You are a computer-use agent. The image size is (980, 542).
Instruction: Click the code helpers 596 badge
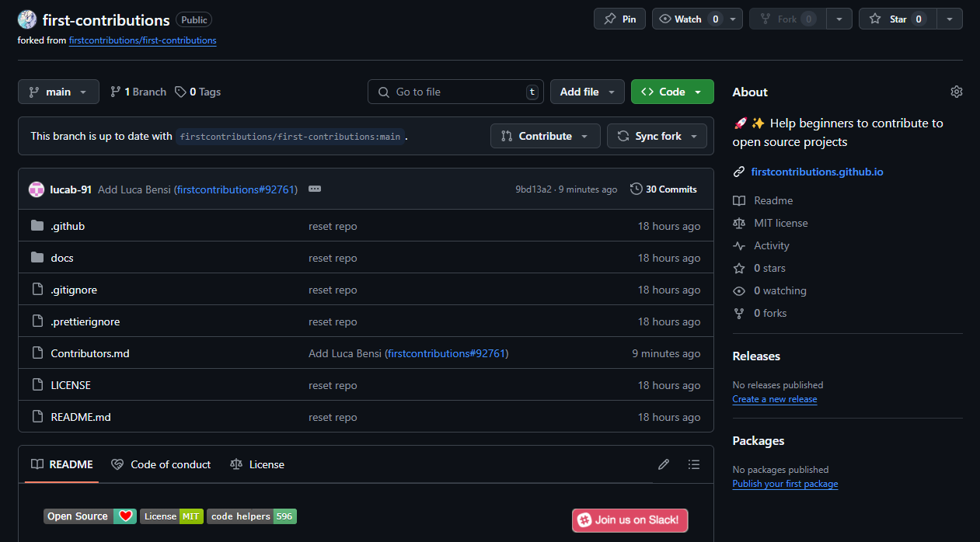point(252,516)
